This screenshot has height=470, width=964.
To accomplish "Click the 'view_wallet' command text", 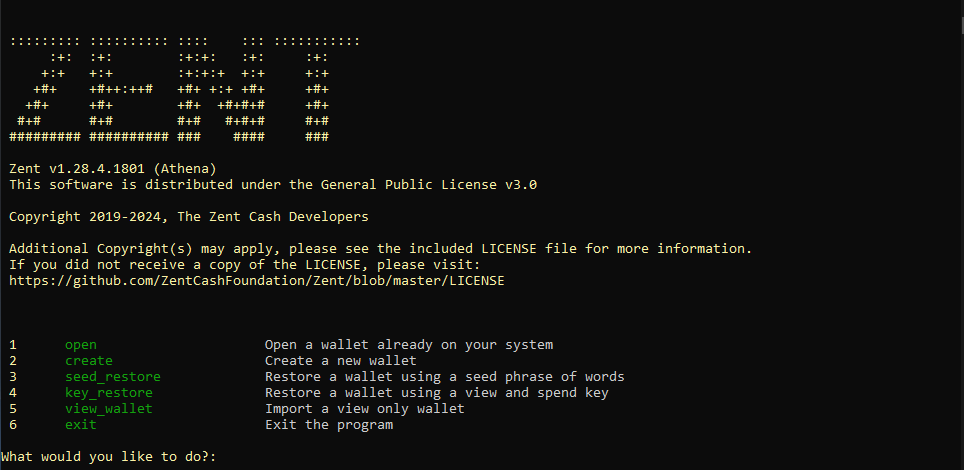I will coord(109,408).
